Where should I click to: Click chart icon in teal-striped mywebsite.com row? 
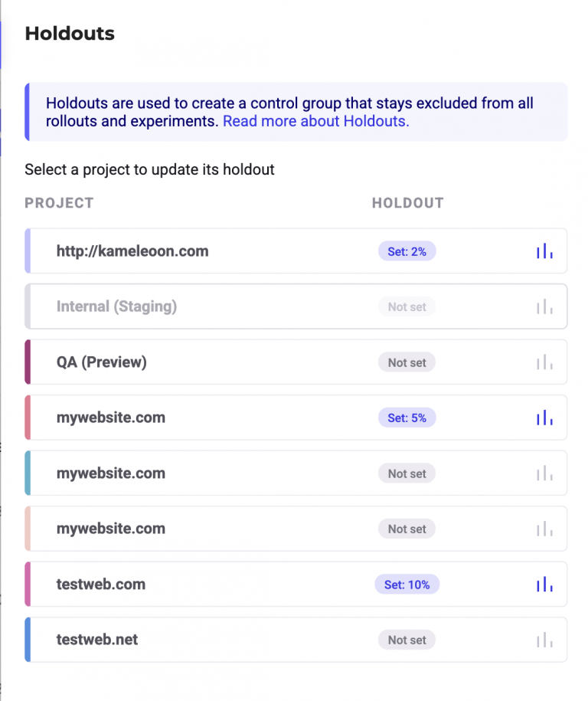(544, 473)
